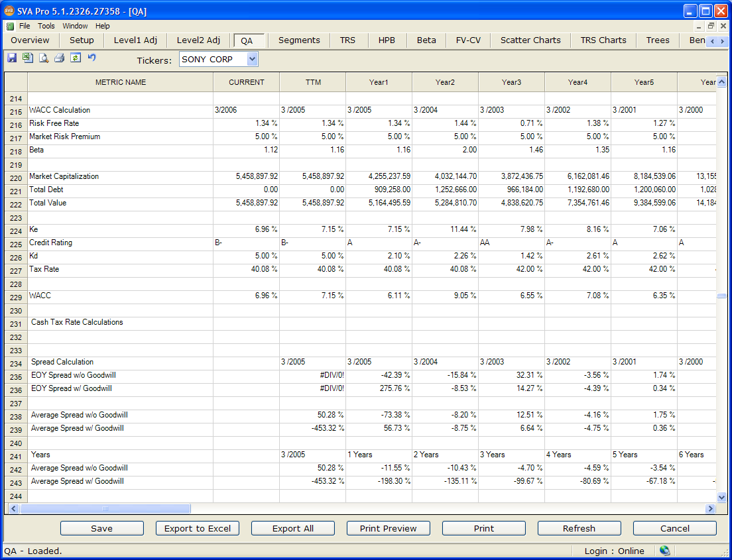Click the Print Preview button

(x=388, y=528)
